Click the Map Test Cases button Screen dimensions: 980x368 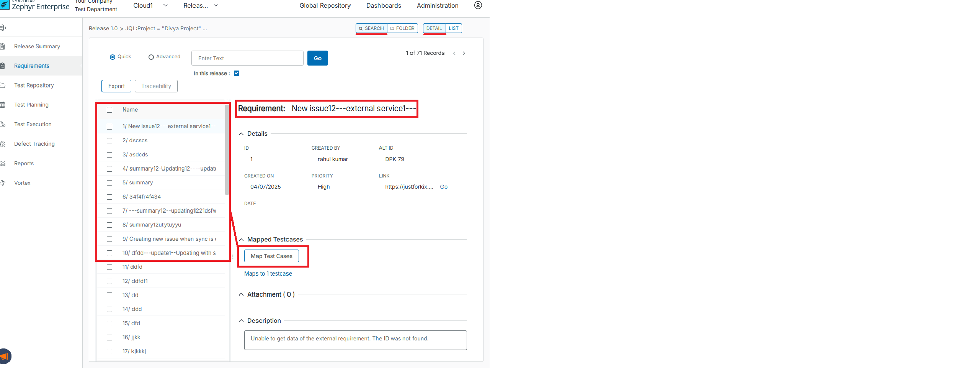(271, 256)
